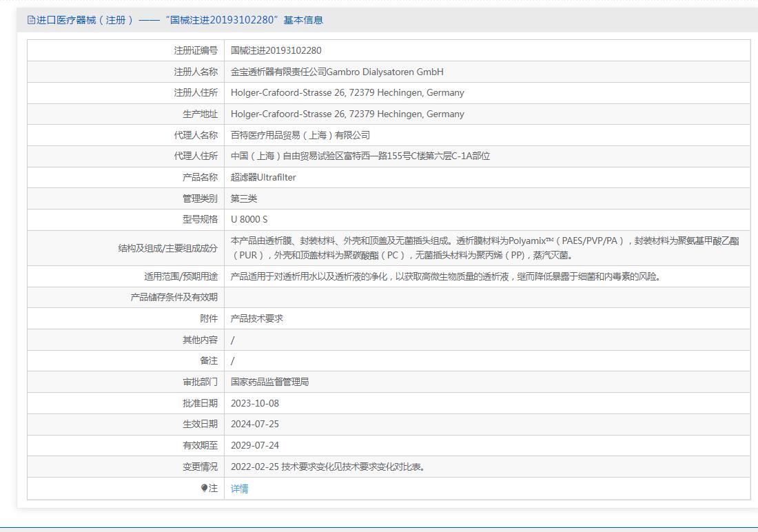This screenshot has width=758, height=532.
Task: Click the 注册证编号 label
Action: [x=196, y=50]
